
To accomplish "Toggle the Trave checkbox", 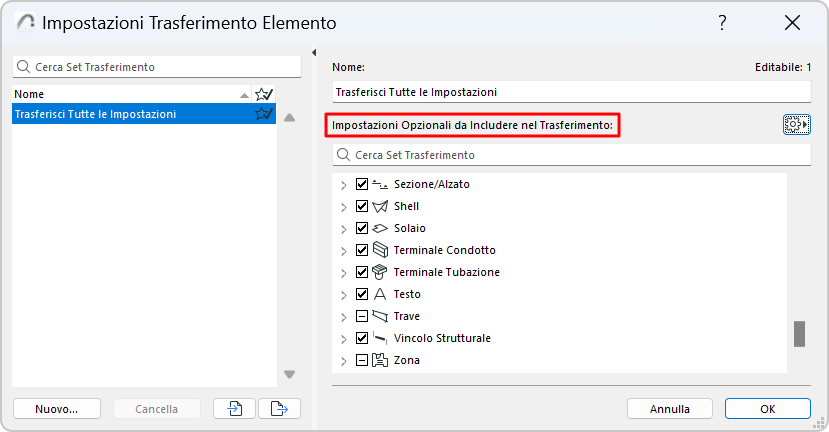I will pyautogui.click(x=362, y=316).
